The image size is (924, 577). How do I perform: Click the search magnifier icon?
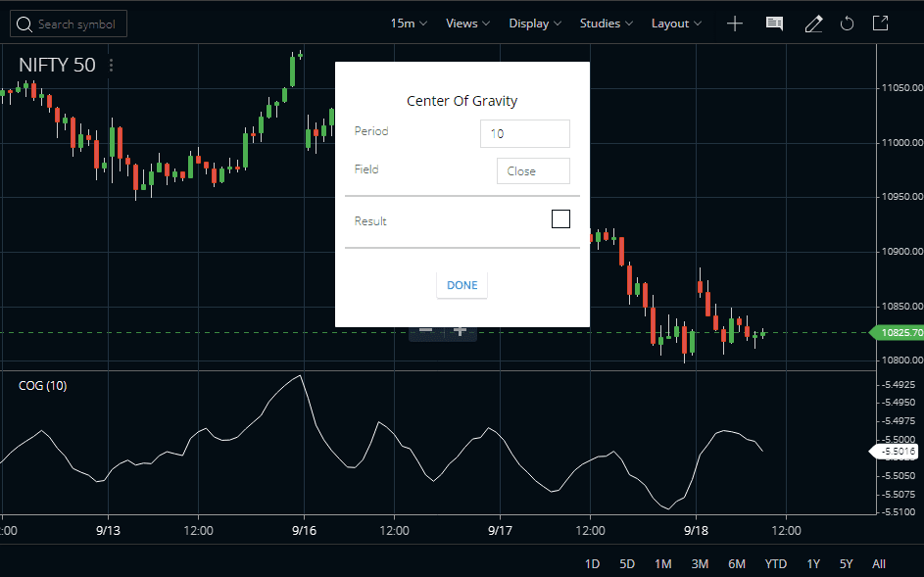pyautogui.click(x=24, y=24)
